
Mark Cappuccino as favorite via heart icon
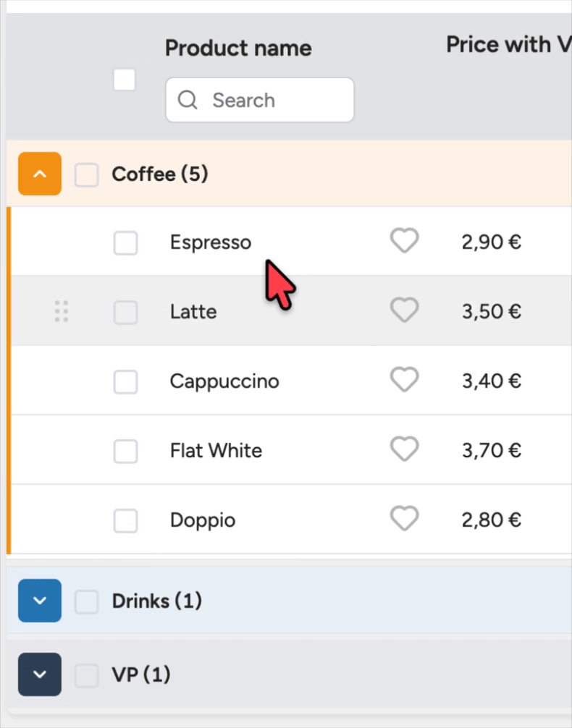(x=404, y=380)
